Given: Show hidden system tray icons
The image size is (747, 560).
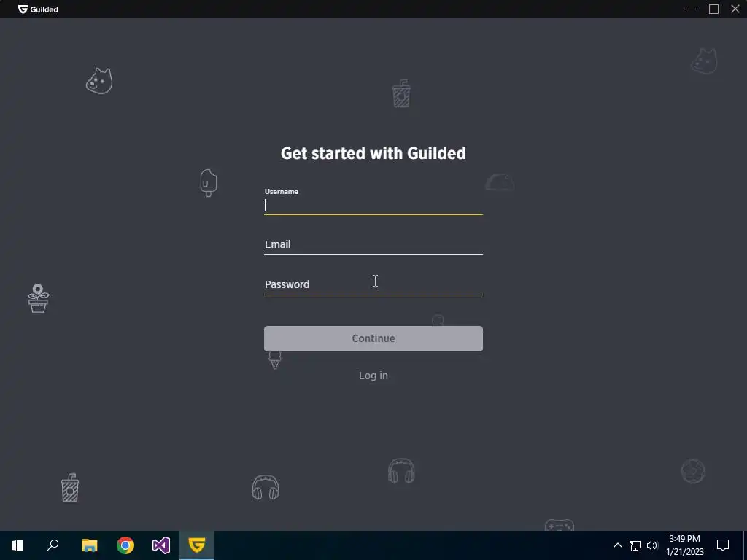Looking at the screenshot, I should click(x=617, y=545).
